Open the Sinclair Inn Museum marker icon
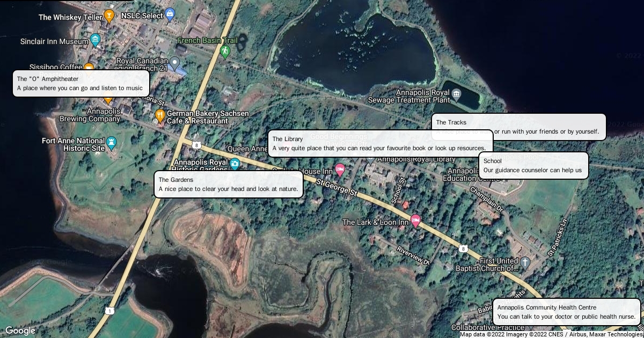Viewport: 644px width, 338px height. (96, 40)
